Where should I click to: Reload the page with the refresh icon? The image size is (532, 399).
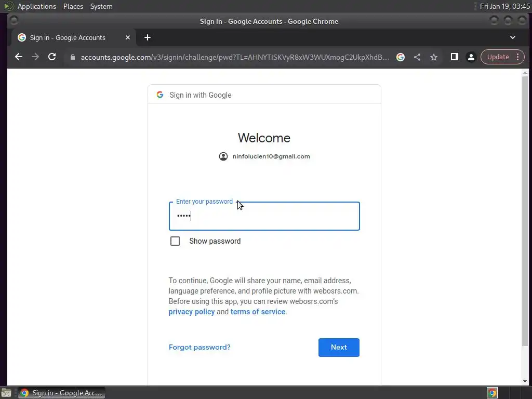coord(52,57)
